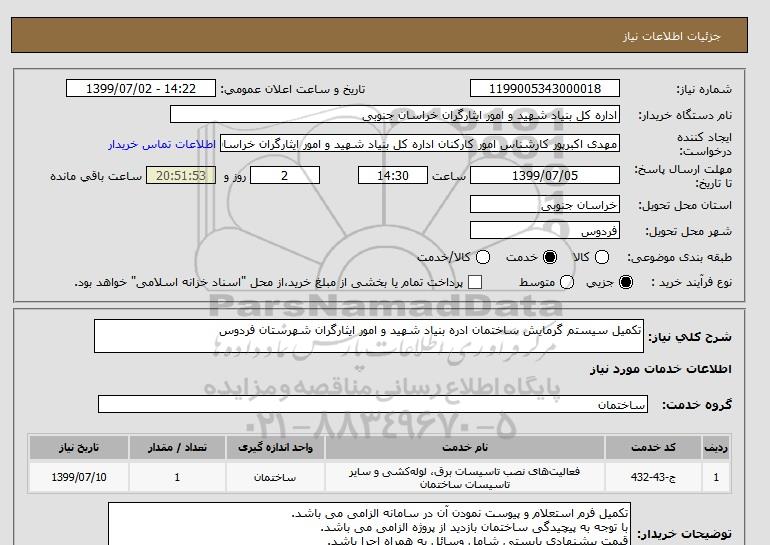Click the remaining days field showing 2
The image size is (770, 545).
[285, 175]
